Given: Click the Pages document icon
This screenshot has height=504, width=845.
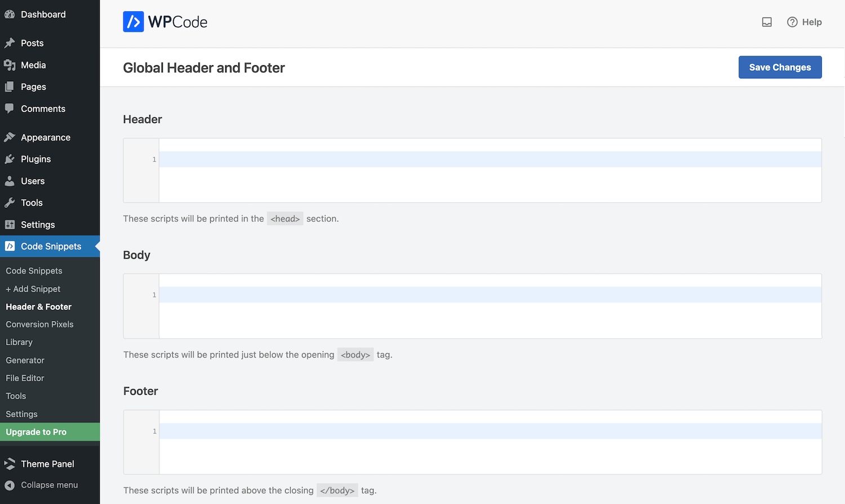Looking at the screenshot, I should pos(10,87).
